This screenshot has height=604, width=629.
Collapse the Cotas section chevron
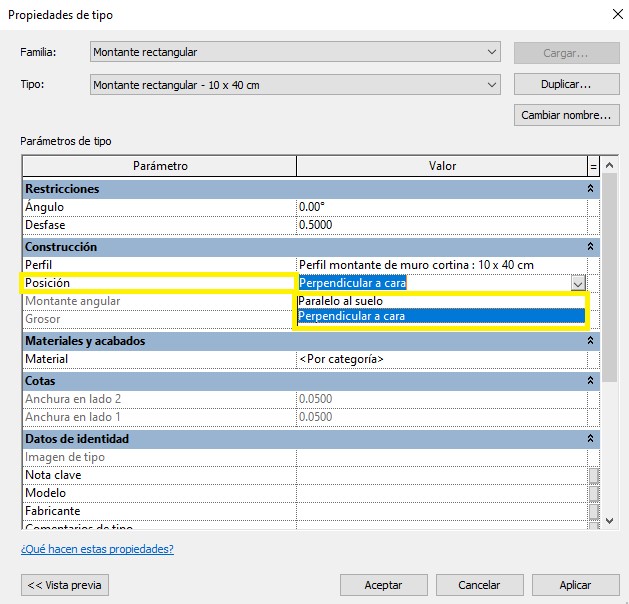pos(589,381)
